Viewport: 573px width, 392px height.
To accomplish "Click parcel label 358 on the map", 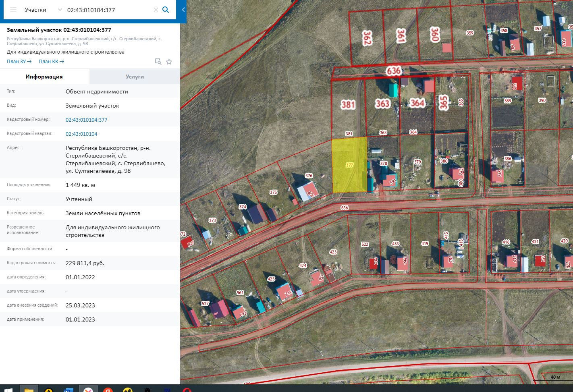I will click(x=504, y=30).
